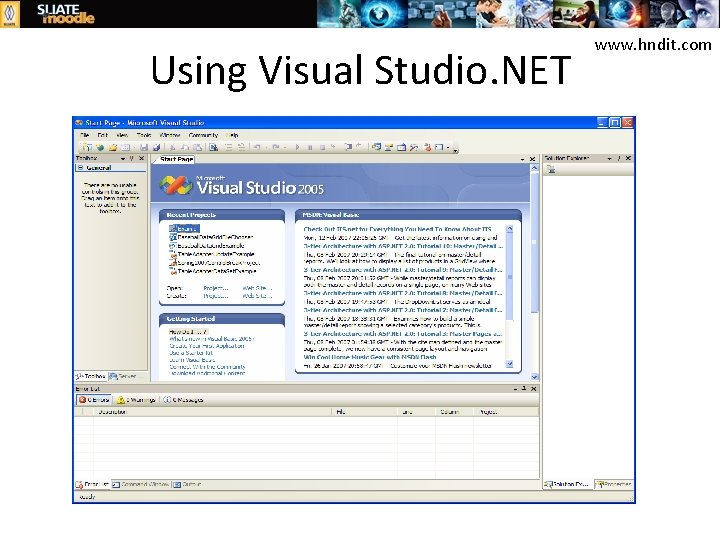Screen dimensions: 720x540
Task: Open the Toolbox window position dropdown arrow
Action: [123, 158]
